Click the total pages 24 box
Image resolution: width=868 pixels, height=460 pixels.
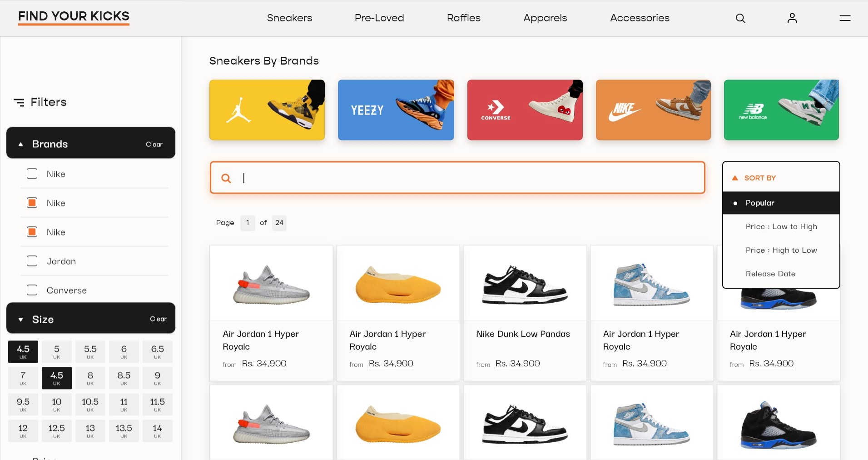[x=279, y=223]
